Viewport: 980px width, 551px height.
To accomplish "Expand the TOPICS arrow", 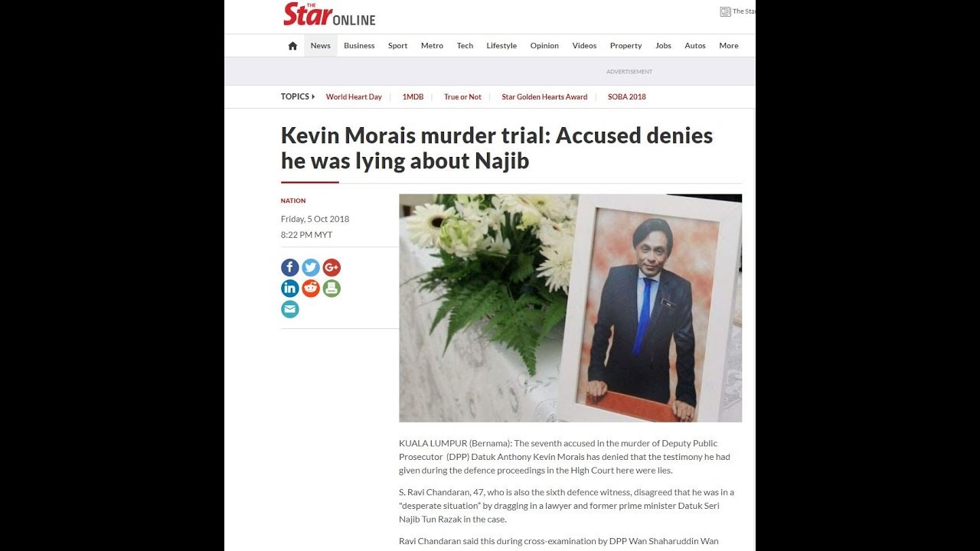I will tap(313, 96).
